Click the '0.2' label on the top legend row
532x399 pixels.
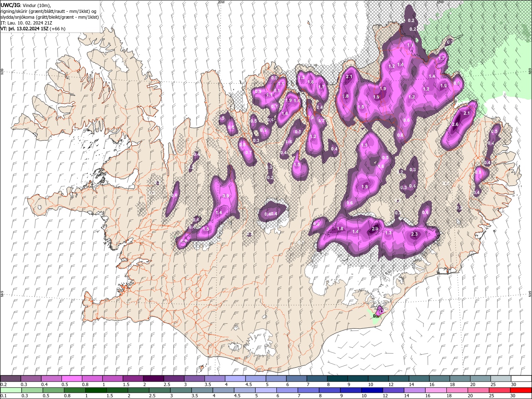coord(3,384)
